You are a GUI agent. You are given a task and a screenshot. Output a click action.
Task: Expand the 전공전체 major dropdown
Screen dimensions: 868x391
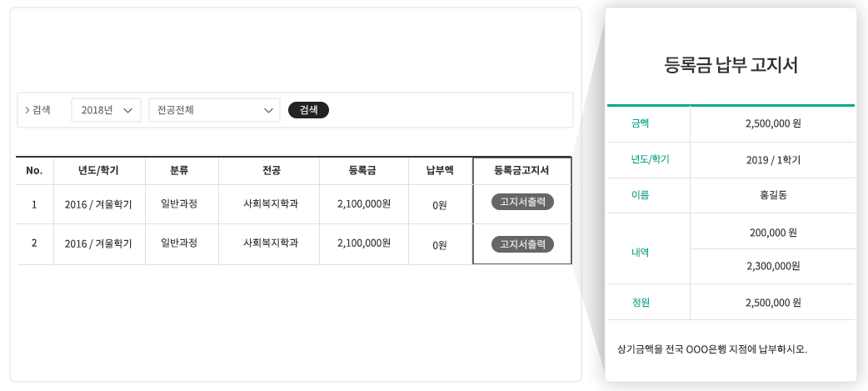tap(214, 110)
